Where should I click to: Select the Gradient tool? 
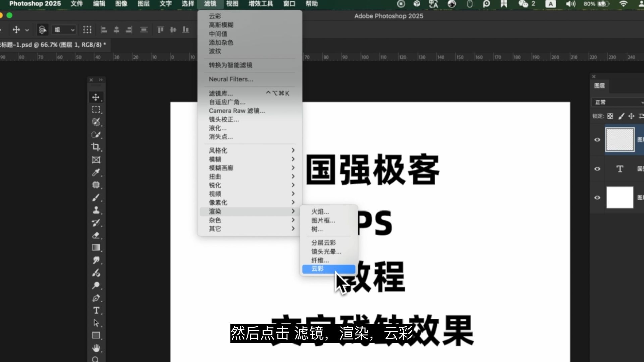96,248
